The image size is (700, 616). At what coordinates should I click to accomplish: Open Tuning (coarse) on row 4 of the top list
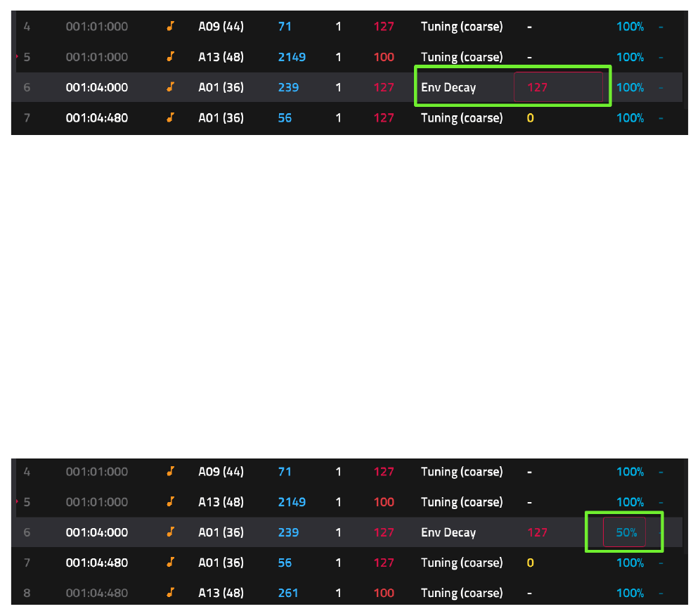pyautogui.click(x=462, y=27)
